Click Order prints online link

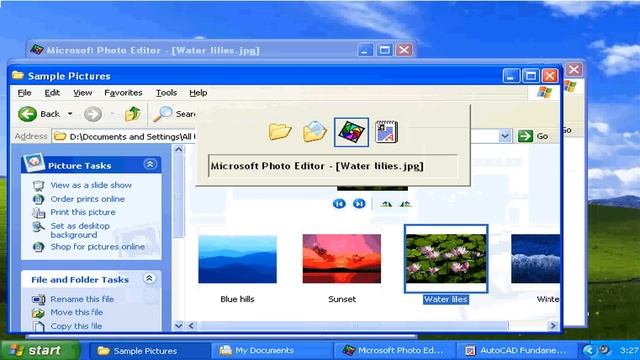(87, 199)
